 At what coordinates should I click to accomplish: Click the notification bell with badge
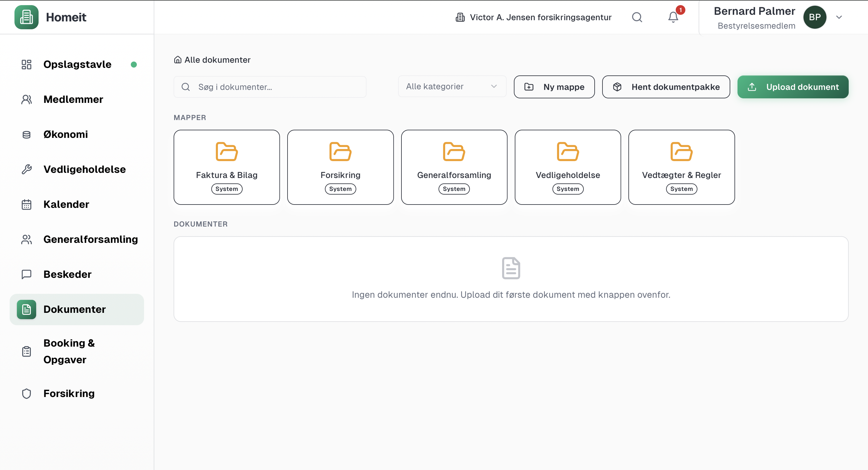(x=673, y=17)
